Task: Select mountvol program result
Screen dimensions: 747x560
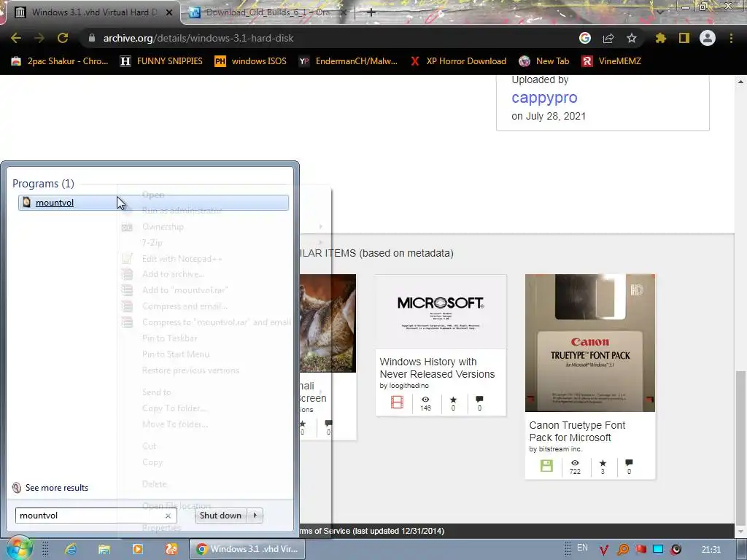Action: (x=153, y=203)
